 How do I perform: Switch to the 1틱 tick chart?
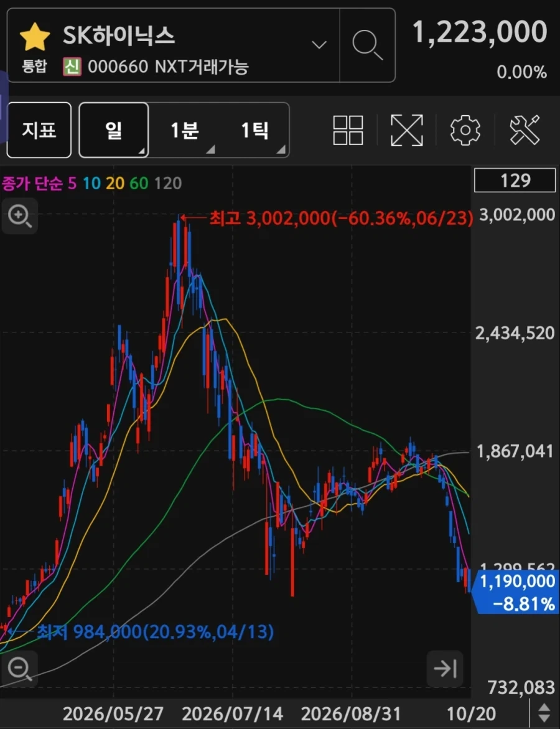(254, 130)
